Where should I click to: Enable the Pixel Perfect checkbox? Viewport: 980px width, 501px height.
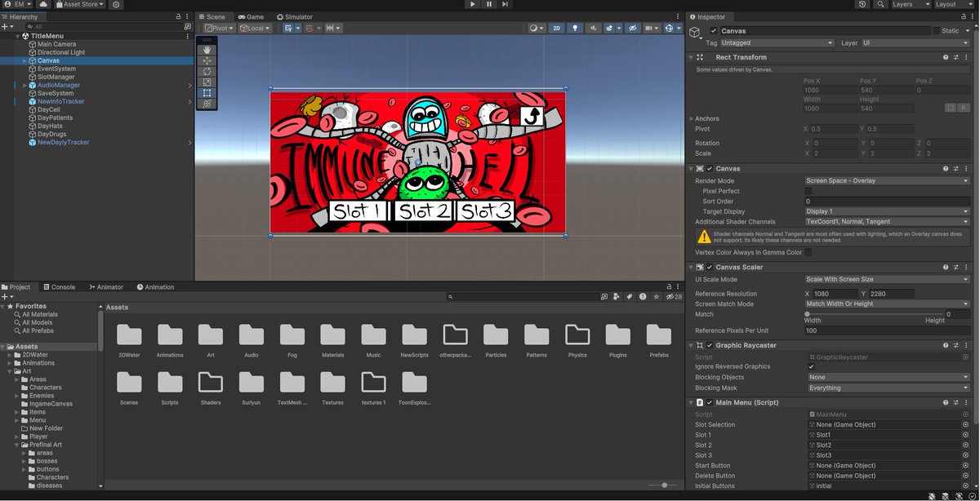808,191
